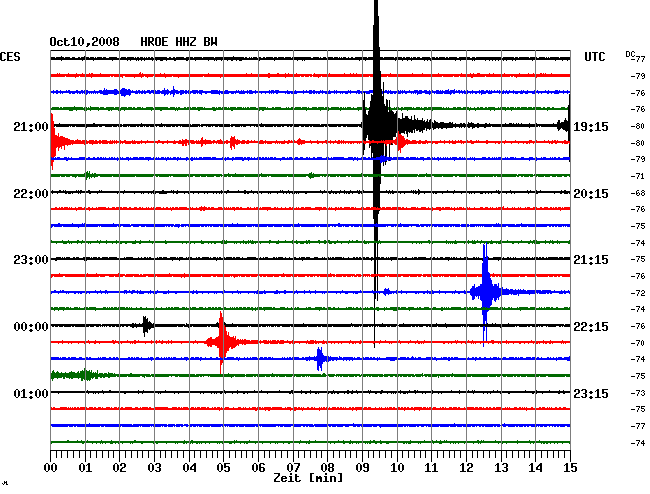Click minute tick label 10 on the axis
650x494 pixels.
tap(397, 468)
